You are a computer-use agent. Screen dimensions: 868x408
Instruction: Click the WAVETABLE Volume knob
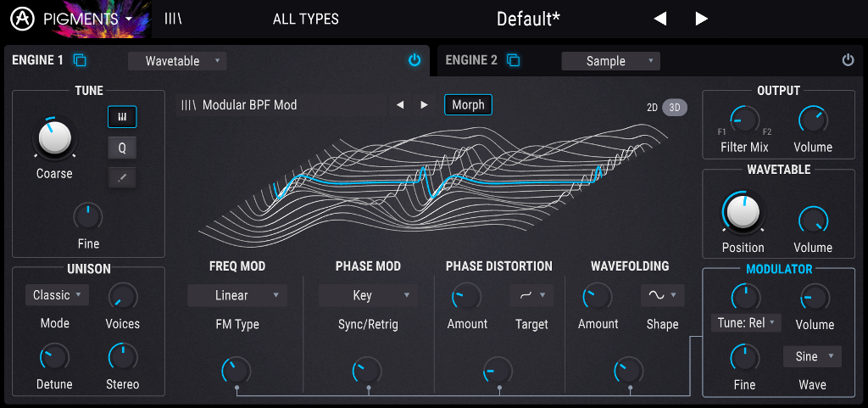(813, 220)
